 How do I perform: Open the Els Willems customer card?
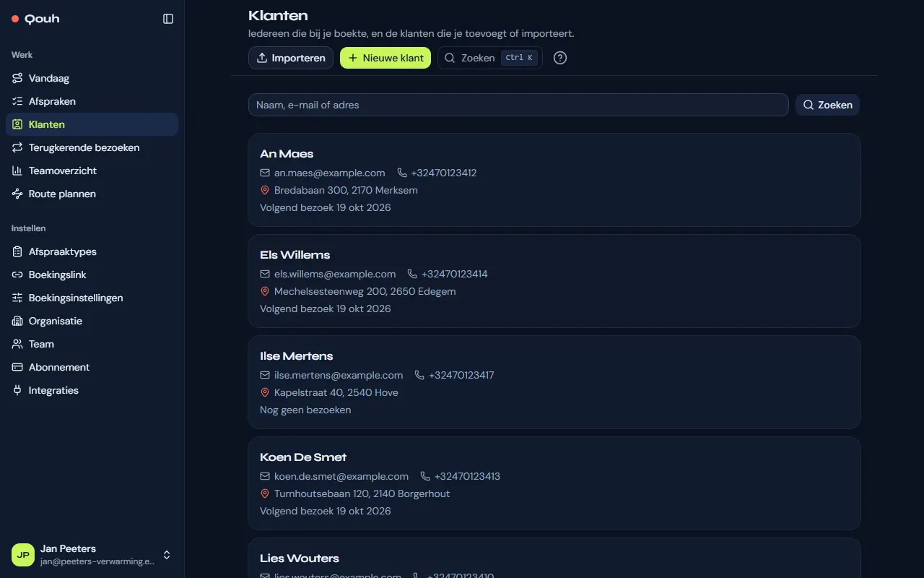[x=554, y=281]
